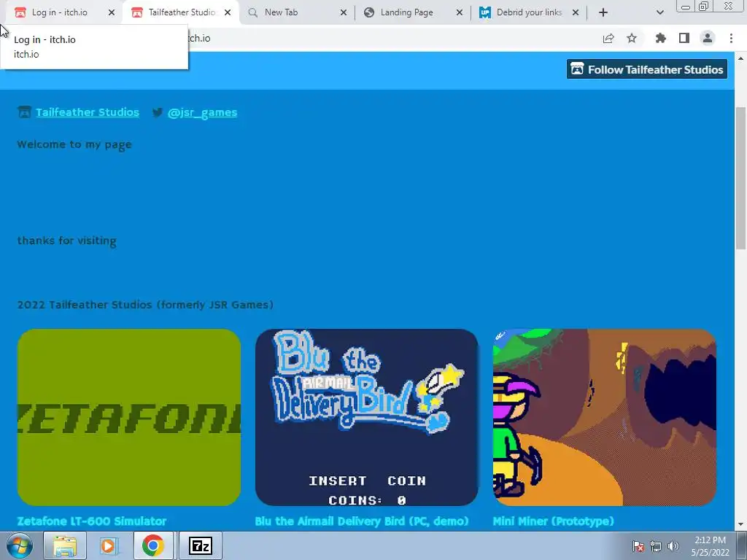Screen dimensions: 747x560
Task: Click the Chrome taskbar icon
Action: pyautogui.click(x=152, y=545)
